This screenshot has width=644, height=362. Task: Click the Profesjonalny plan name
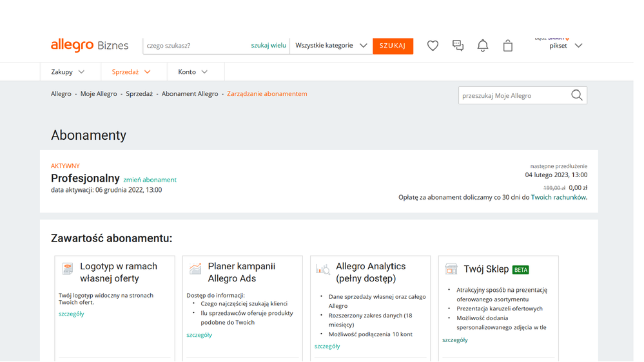(85, 178)
